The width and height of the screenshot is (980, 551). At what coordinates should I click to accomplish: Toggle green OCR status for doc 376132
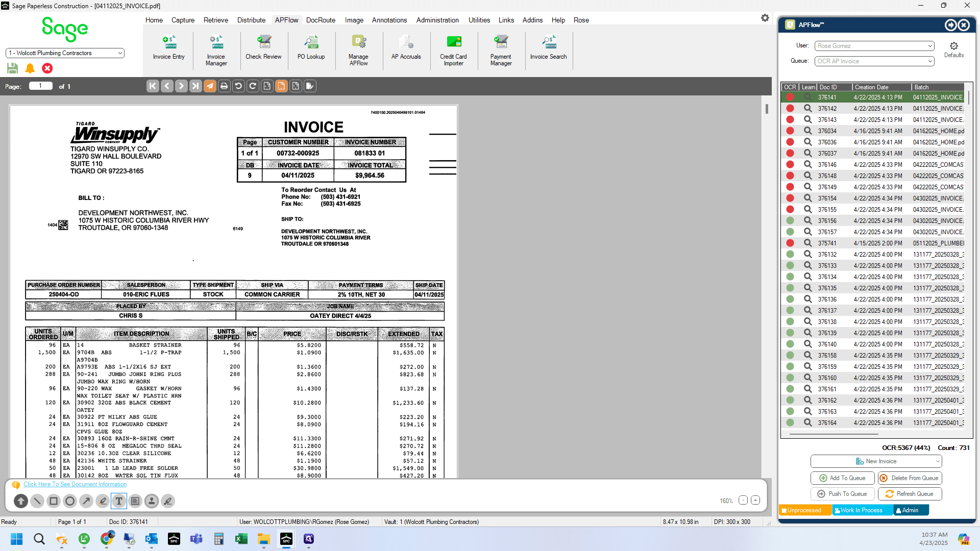pos(790,255)
